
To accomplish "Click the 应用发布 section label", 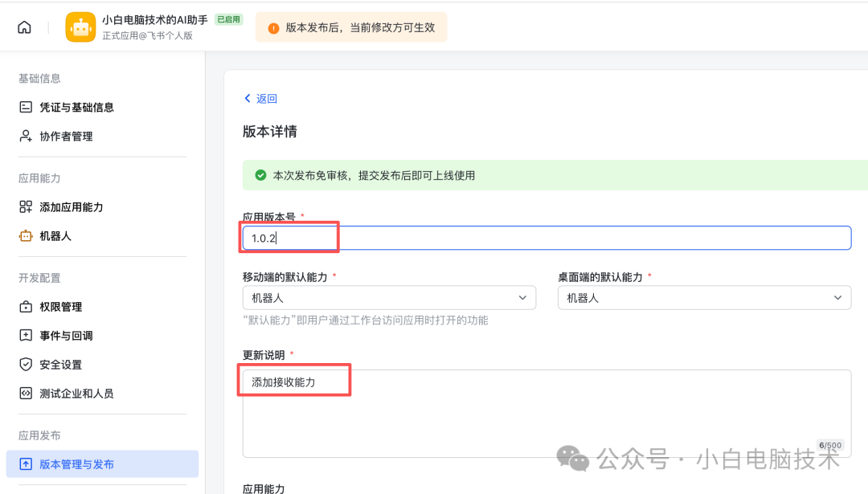I will 39,435.
